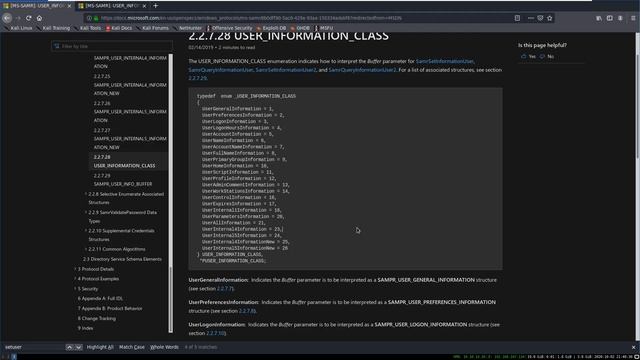Open section 2.2.7.7 link
The width and height of the screenshot is (640, 360).
coord(224,289)
